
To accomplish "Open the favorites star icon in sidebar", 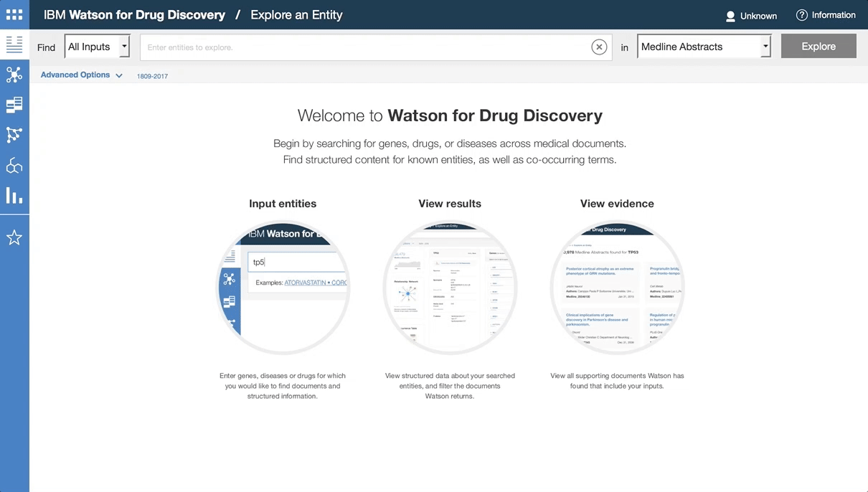I will click(14, 238).
